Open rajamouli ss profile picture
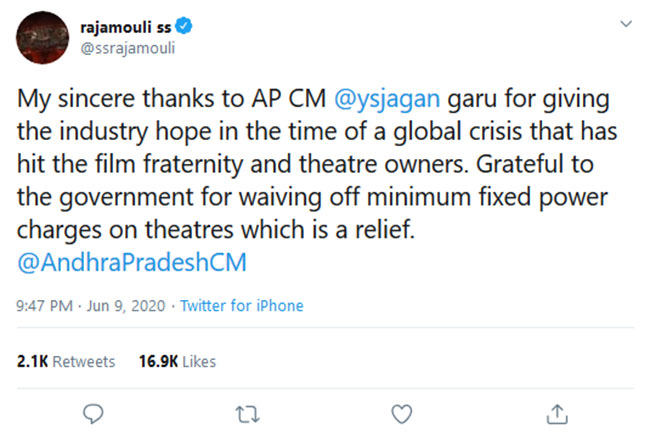The width and height of the screenshot is (650, 440). pos(40,36)
